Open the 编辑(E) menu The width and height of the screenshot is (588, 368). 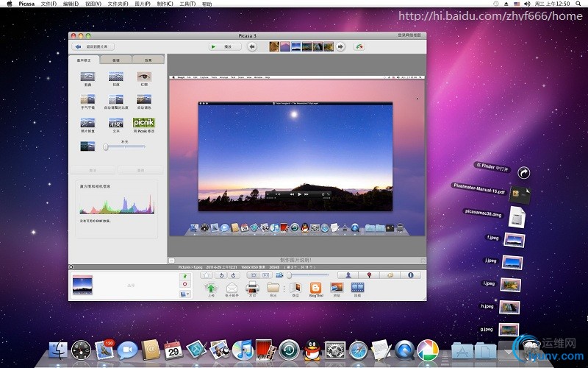point(71,4)
